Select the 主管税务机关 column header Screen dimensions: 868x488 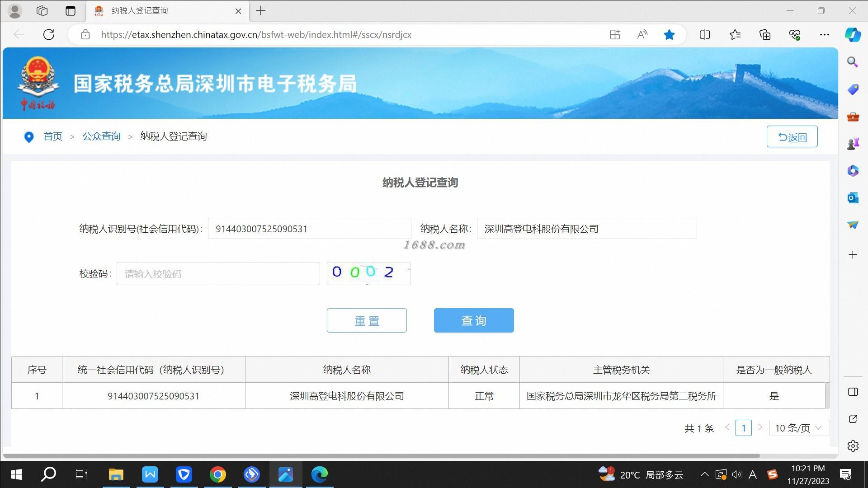point(621,370)
